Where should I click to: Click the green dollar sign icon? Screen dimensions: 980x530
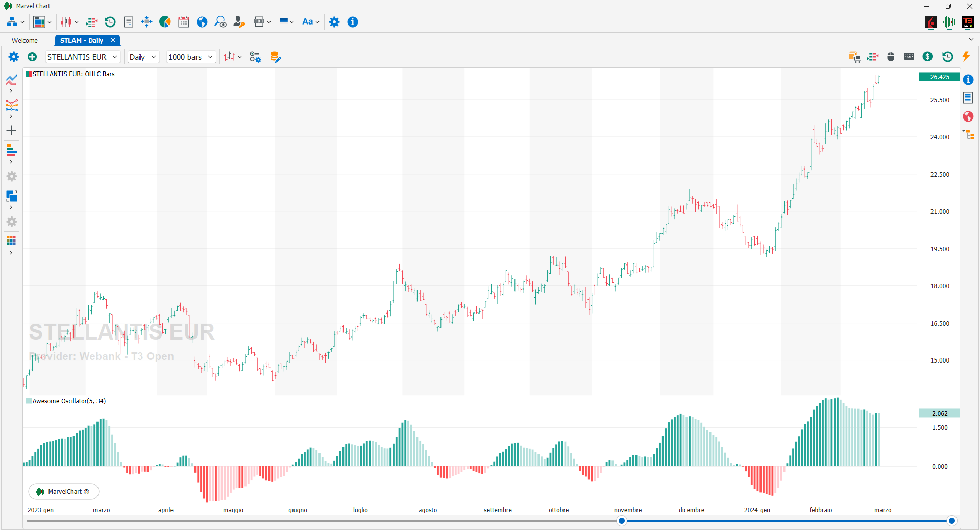coord(927,57)
